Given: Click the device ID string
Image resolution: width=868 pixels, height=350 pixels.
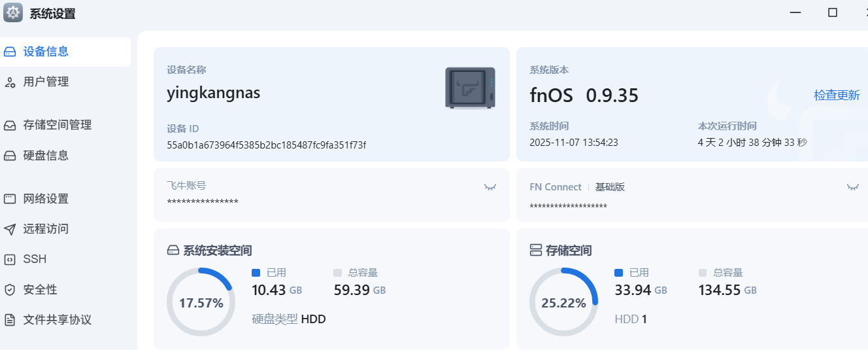Looking at the screenshot, I should (266, 145).
